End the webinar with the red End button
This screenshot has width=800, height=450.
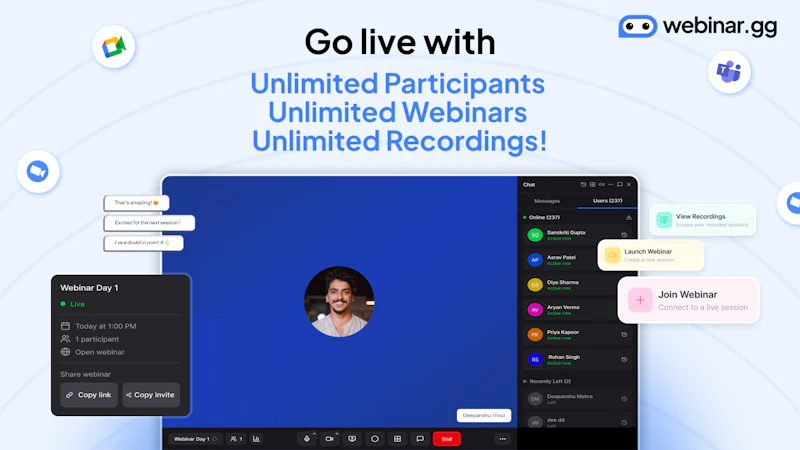(446, 439)
